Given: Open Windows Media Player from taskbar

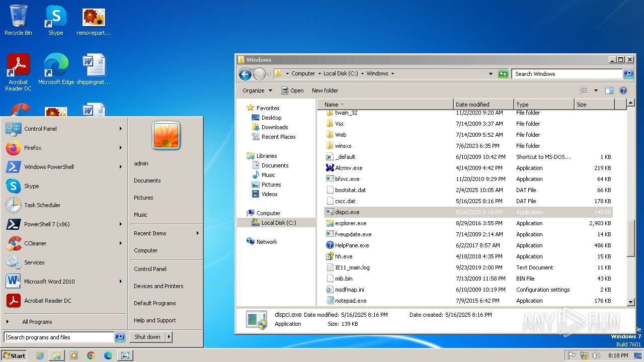Looking at the screenshot, I should point(74,355).
